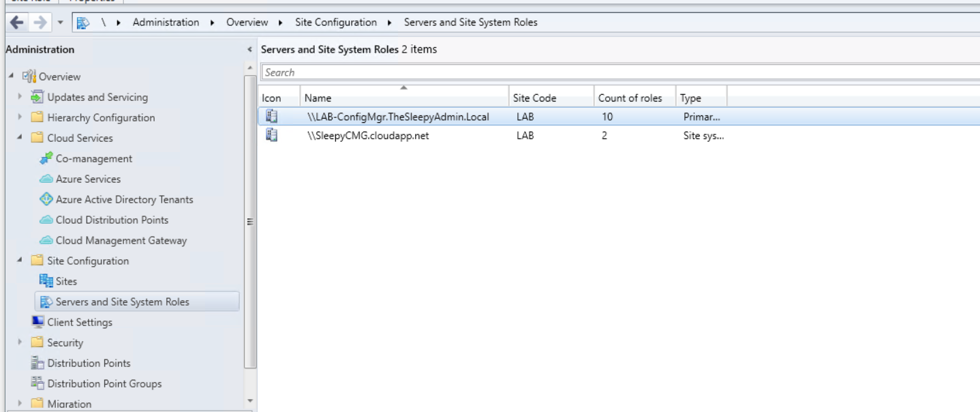Click the Servers and Site System Roles icon
This screenshot has height=412, width=980.
44,301
